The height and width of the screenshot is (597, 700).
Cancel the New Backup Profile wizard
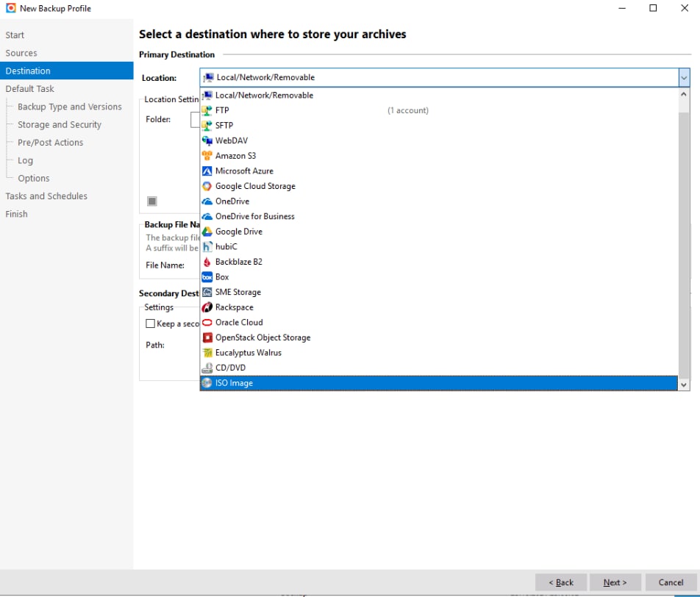pyautogui.click(x=671, y=582)
